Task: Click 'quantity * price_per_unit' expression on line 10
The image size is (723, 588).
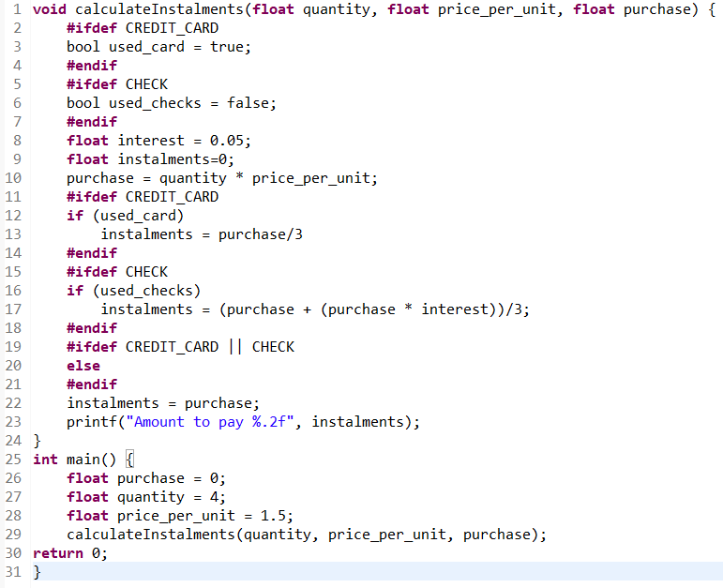Action: coord(267,178)
